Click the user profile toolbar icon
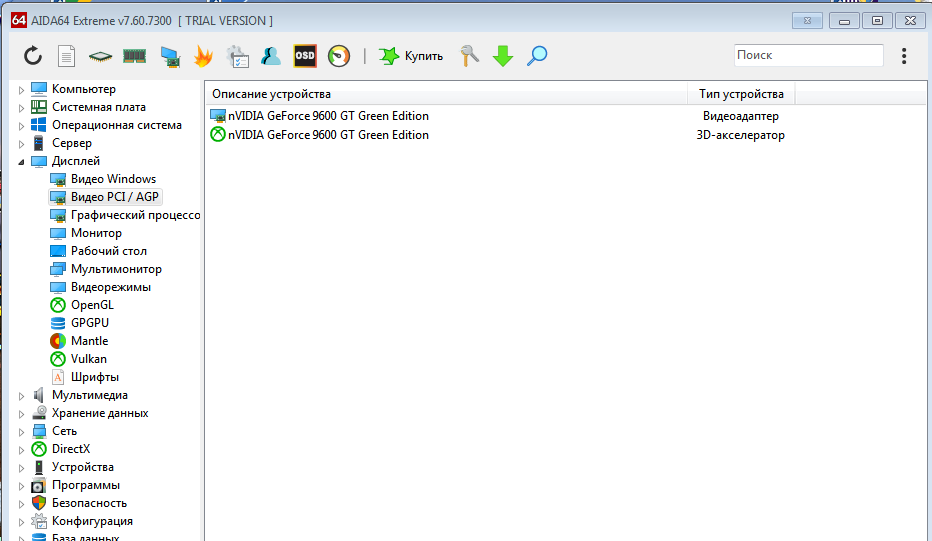 (x=270, y=56)
